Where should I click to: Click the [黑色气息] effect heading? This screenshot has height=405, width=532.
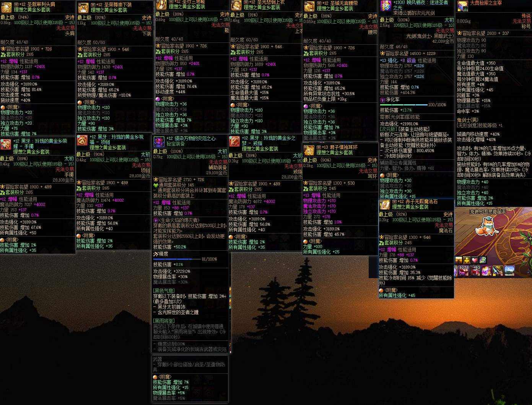(164, 291)
